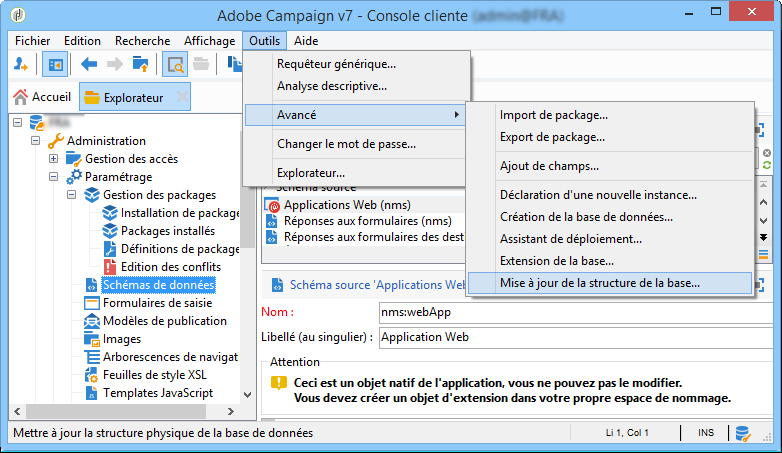Select Packages installés tree item

coord(168,231)
